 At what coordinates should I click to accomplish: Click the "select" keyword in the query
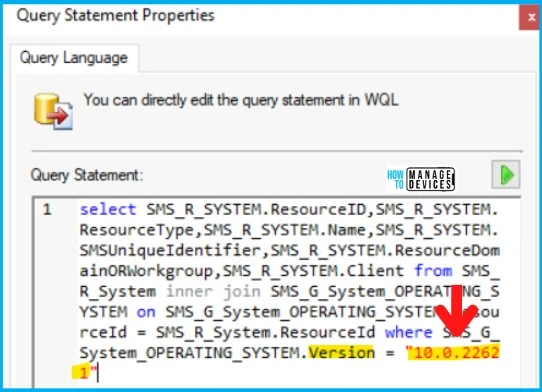pos(108,209)
